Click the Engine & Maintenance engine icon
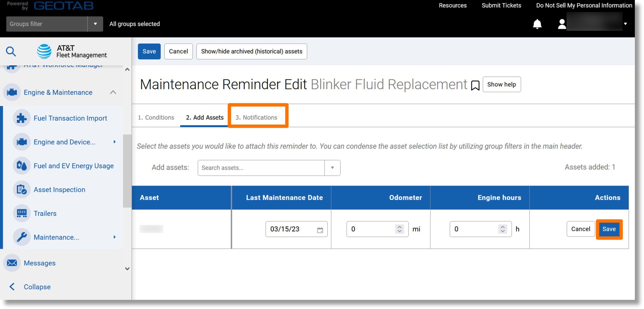644x309 pixels. (12, 92)
